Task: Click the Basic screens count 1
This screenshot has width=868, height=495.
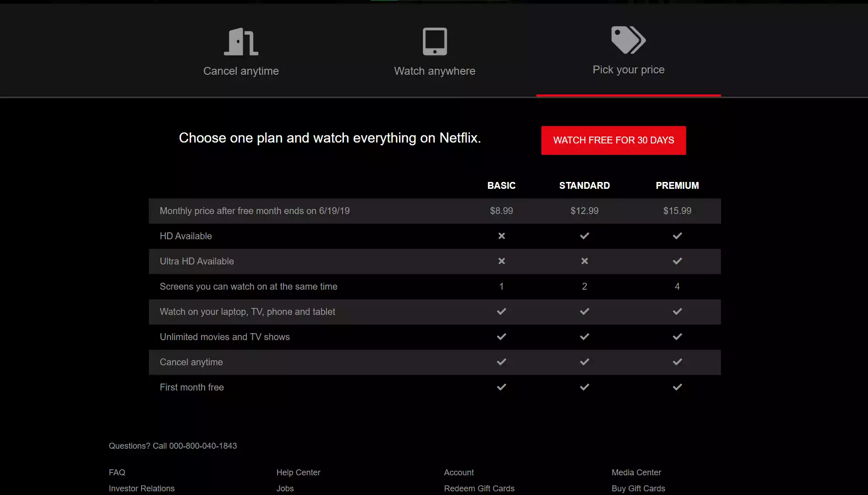Action: tap(502, 286)
